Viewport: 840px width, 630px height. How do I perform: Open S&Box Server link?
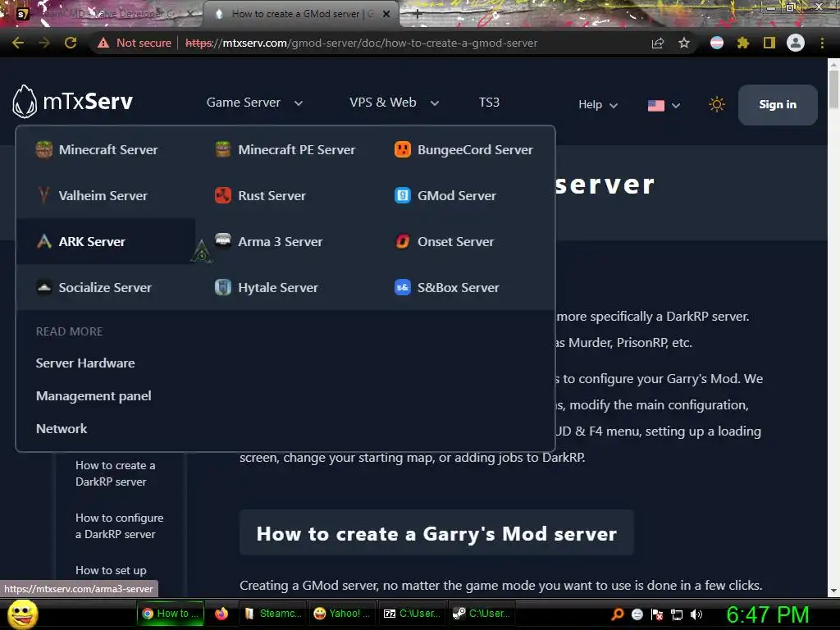pos(459,288)
